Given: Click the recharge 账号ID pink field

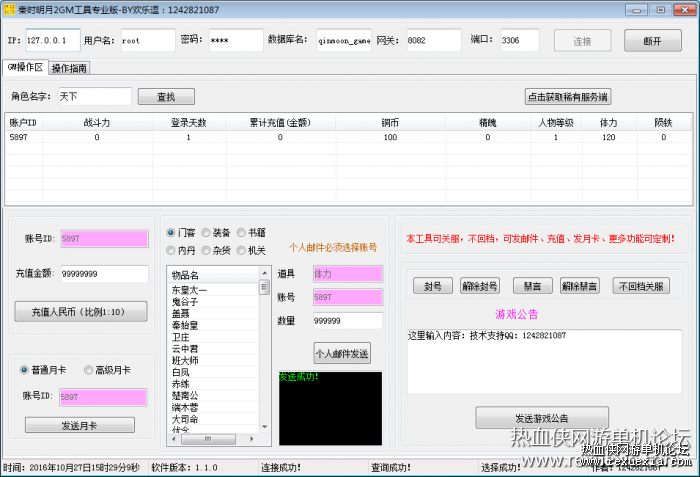Looking at the screenshot, I should (x=104, y=239).
